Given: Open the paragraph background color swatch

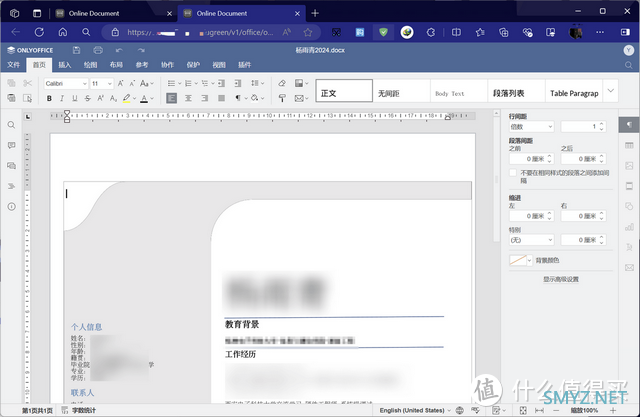Looking at the screenshot, I should (x=518, y=260).
